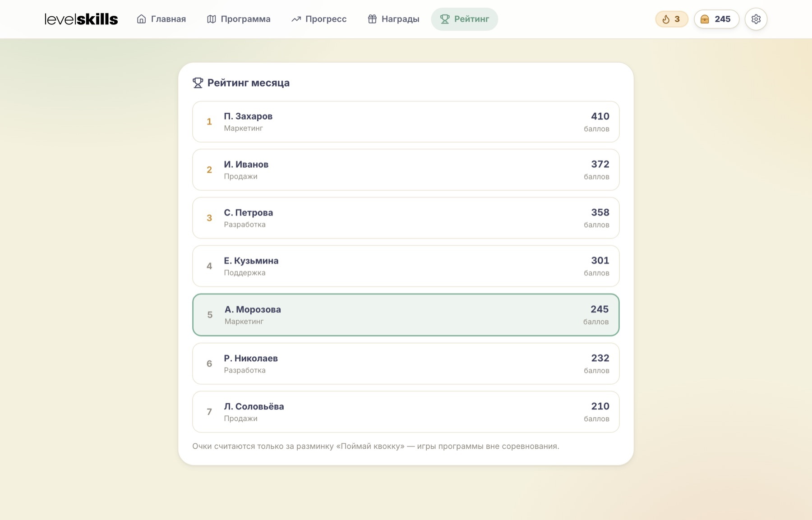Open the points chest badge showing 245

[716, 19]
